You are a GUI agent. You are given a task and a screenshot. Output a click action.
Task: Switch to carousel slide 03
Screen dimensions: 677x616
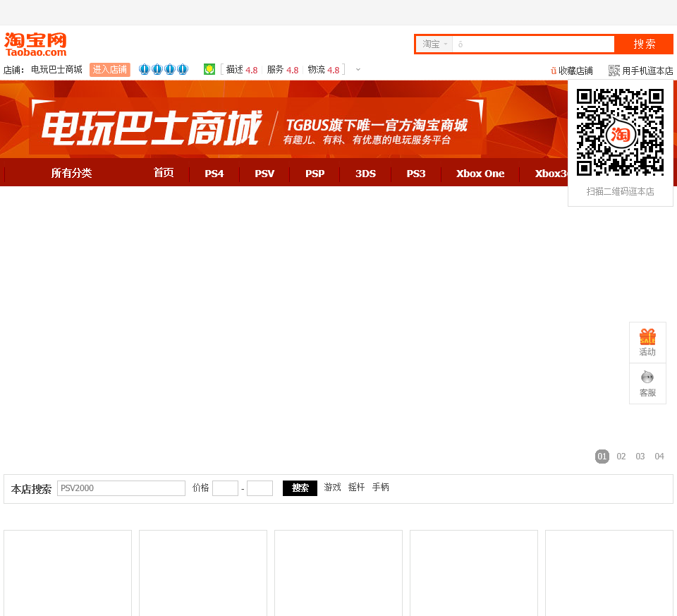click(x=640, y=456)
